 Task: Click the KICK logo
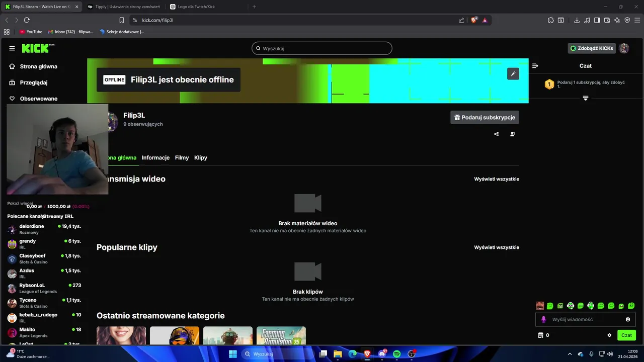point(38,48)
